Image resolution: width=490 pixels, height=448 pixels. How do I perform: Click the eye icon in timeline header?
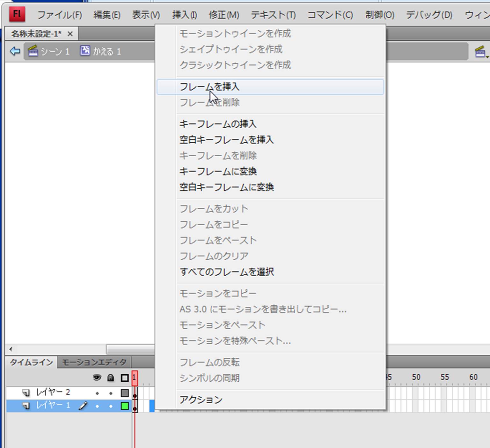coord(97,378)
